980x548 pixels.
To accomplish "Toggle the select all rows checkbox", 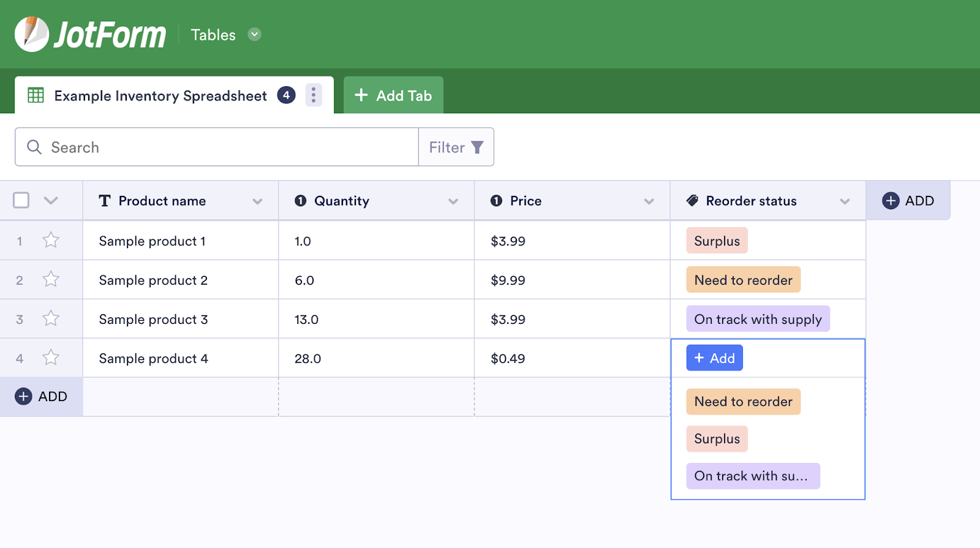I will (21, 200).
